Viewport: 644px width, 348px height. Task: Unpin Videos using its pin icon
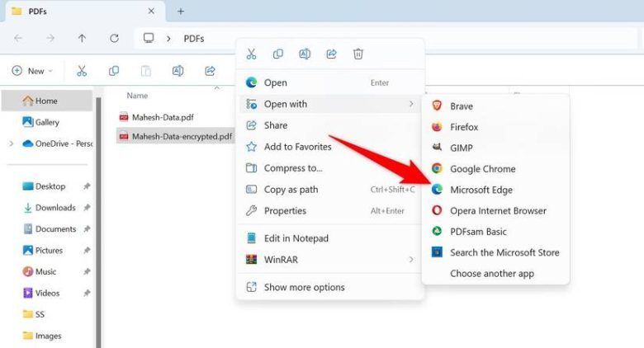[x=87, y=293]
